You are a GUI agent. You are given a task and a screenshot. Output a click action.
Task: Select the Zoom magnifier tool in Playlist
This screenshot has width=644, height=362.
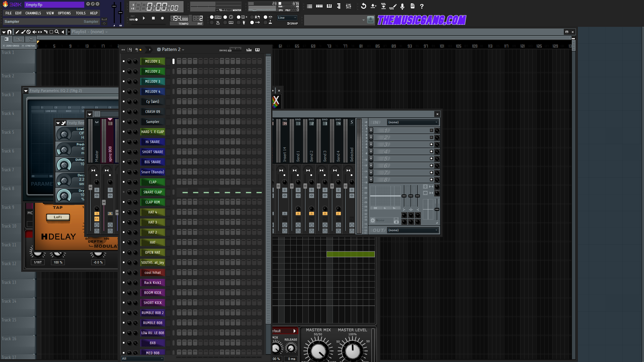57,32
